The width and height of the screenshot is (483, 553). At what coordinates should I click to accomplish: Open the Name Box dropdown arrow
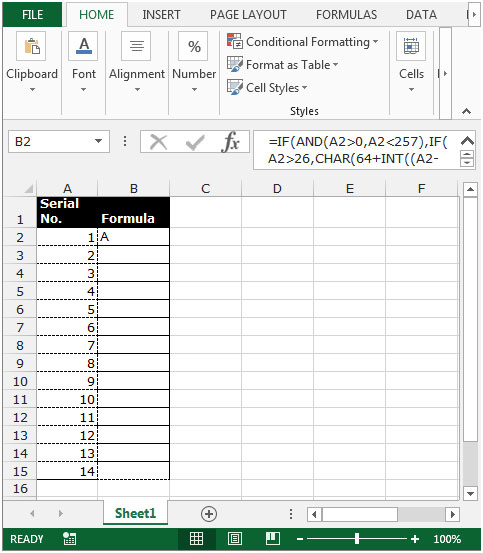(99, 141)
